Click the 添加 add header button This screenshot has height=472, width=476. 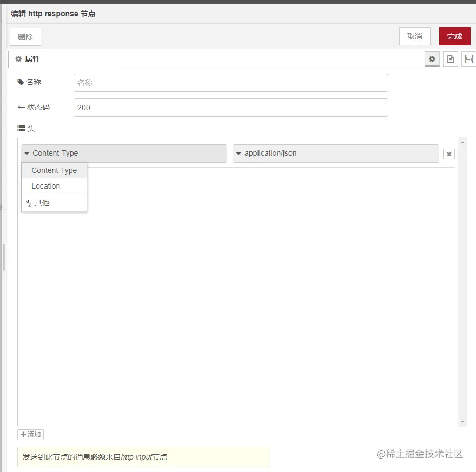click(x=31, y=435)
